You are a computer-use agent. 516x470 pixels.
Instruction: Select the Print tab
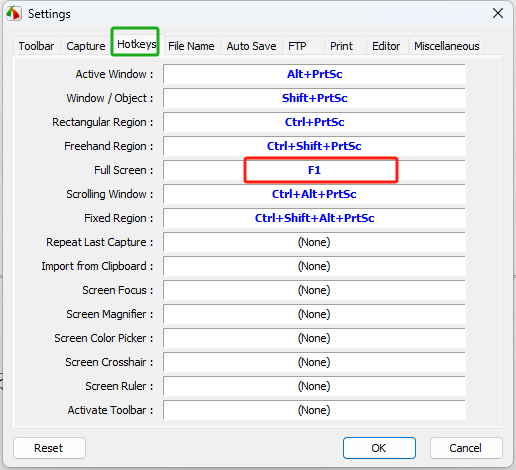[341, 46]
